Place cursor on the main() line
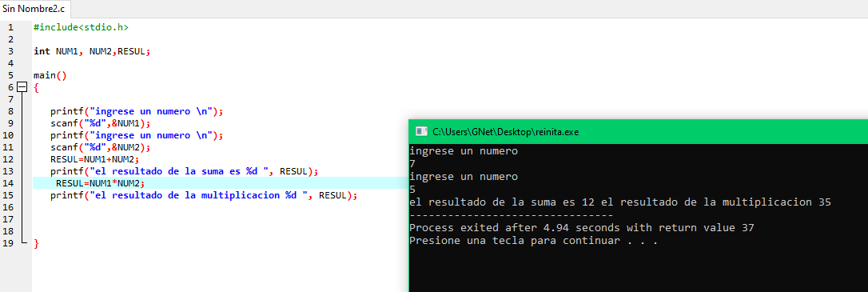 (50, 75)
